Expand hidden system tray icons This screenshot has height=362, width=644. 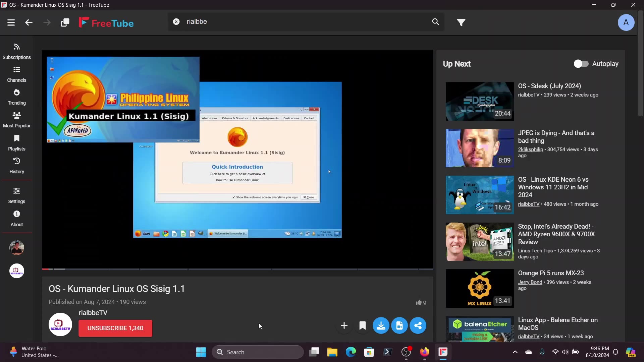pyautogui.click(x=515, y=352)
